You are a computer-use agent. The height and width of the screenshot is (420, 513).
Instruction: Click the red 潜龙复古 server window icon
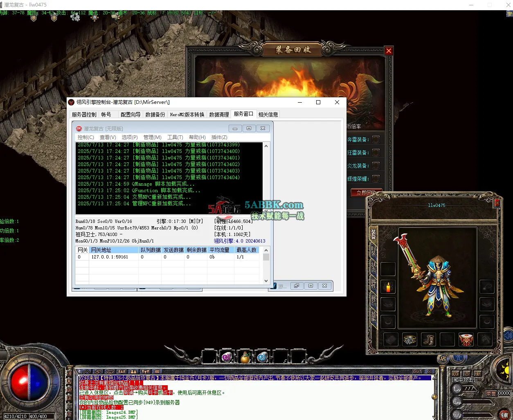(79, 128)
